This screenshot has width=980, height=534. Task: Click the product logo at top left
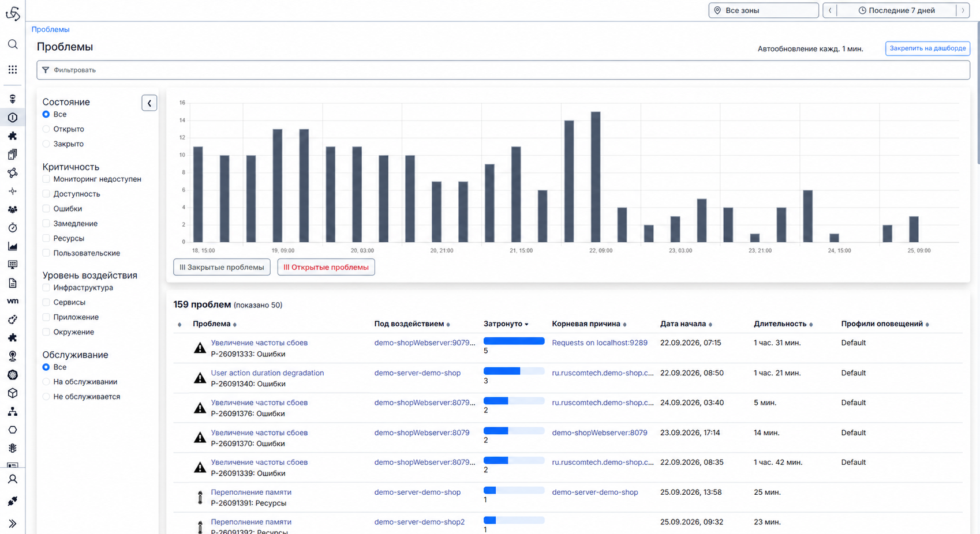(x=13, y=13)
